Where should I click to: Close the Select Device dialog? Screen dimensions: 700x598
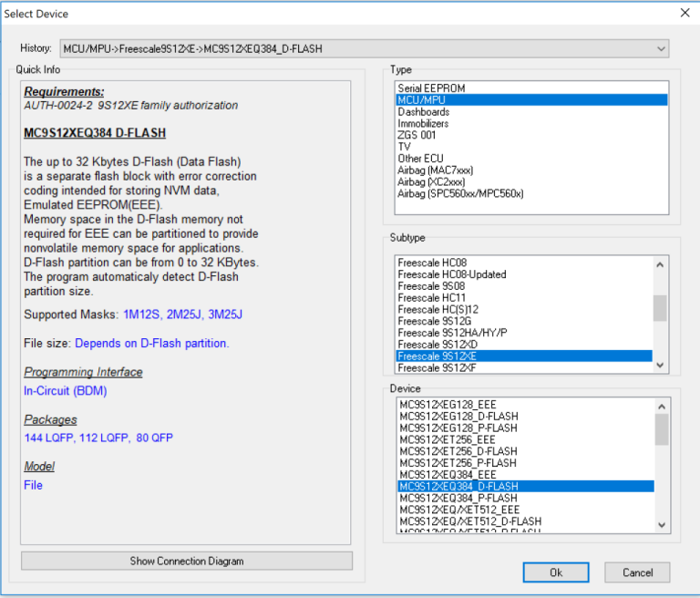[x=685, y=13]
